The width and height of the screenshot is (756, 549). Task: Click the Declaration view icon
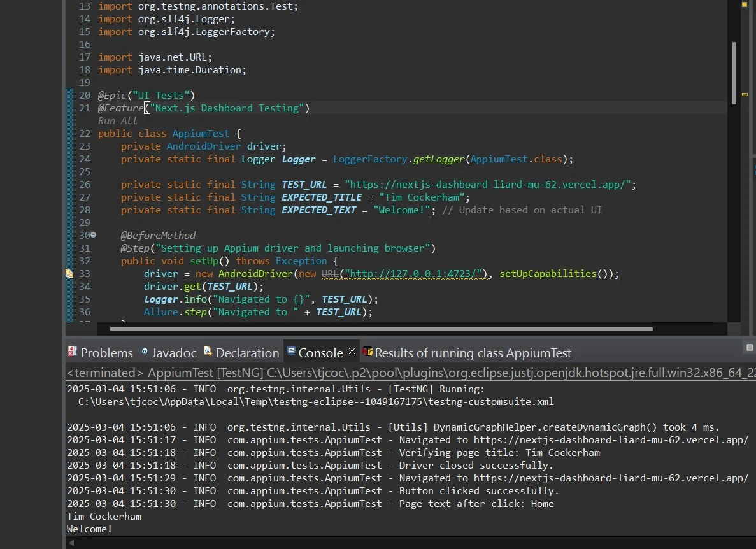pyautogui.click(x=208, y=352)
